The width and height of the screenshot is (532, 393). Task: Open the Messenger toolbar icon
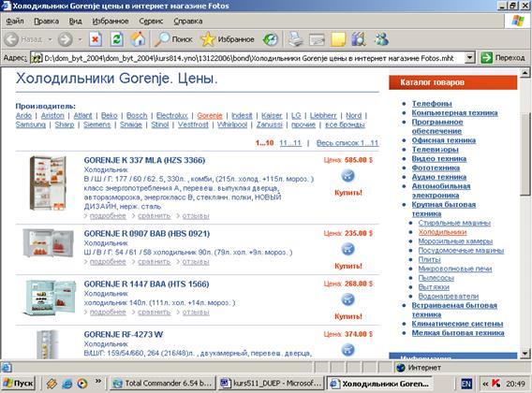point(381,39)
